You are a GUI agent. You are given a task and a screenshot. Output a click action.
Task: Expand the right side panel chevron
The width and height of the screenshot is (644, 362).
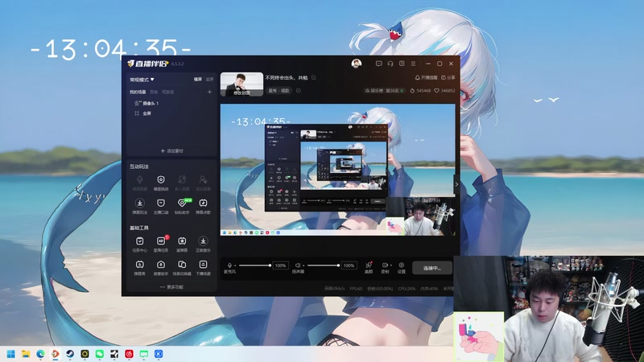[456, 184]
